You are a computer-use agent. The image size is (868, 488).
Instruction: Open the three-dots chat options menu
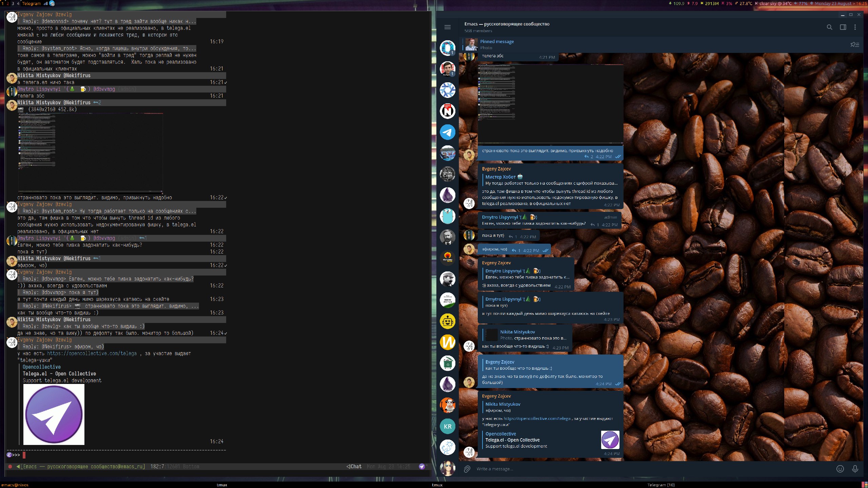pos(855,27)
